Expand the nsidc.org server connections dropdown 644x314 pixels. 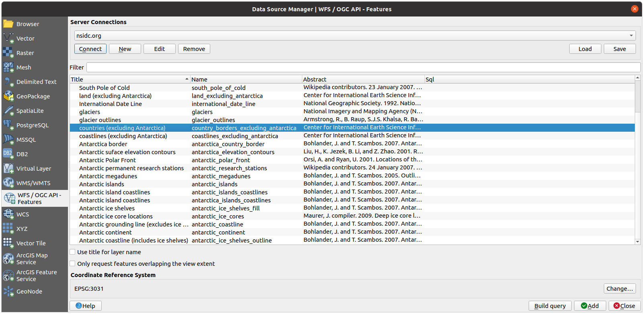tap(631, 36)
